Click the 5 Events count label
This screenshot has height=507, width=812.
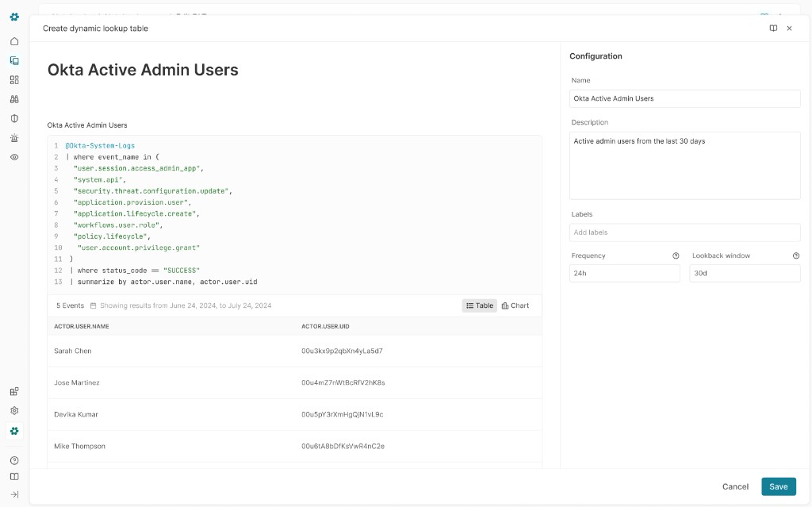70,305
